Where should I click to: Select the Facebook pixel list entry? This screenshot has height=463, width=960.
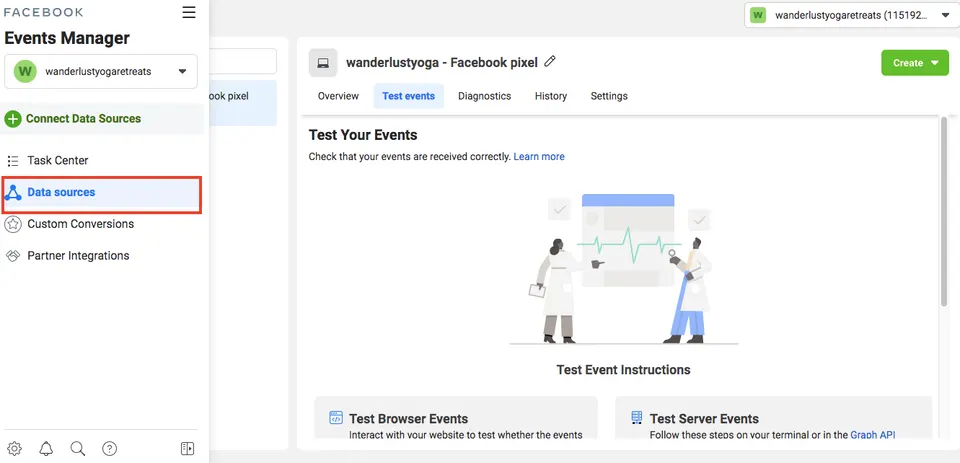pyautogui.click(x=243, y=103)
